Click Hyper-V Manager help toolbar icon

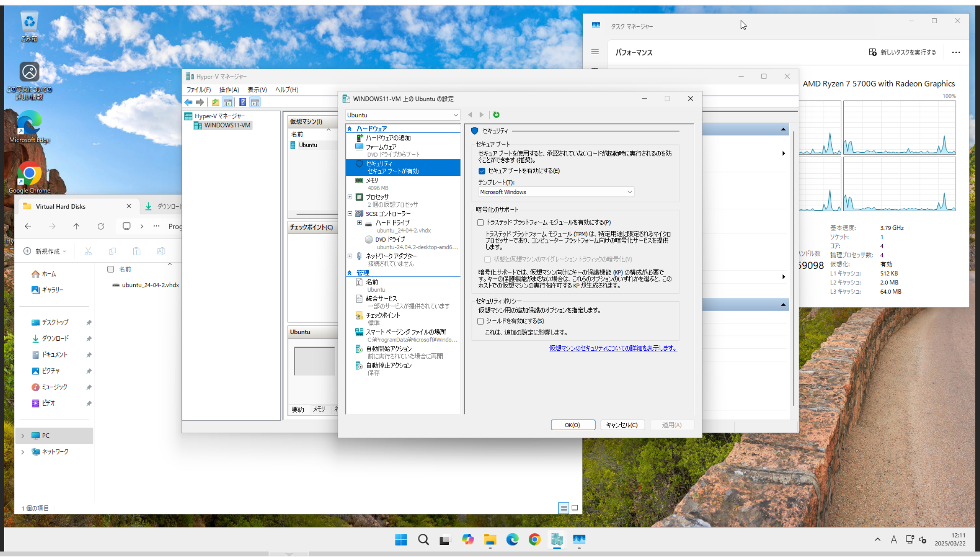[242, 102]
